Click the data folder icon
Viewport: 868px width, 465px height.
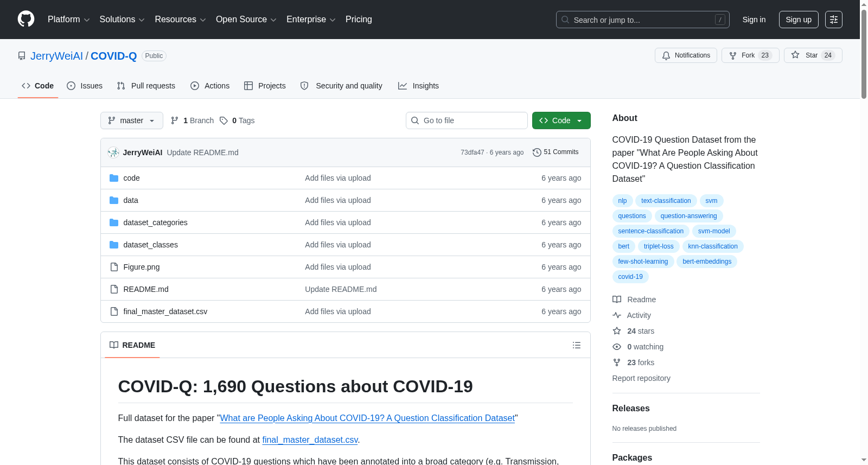[x=114, y=200]
